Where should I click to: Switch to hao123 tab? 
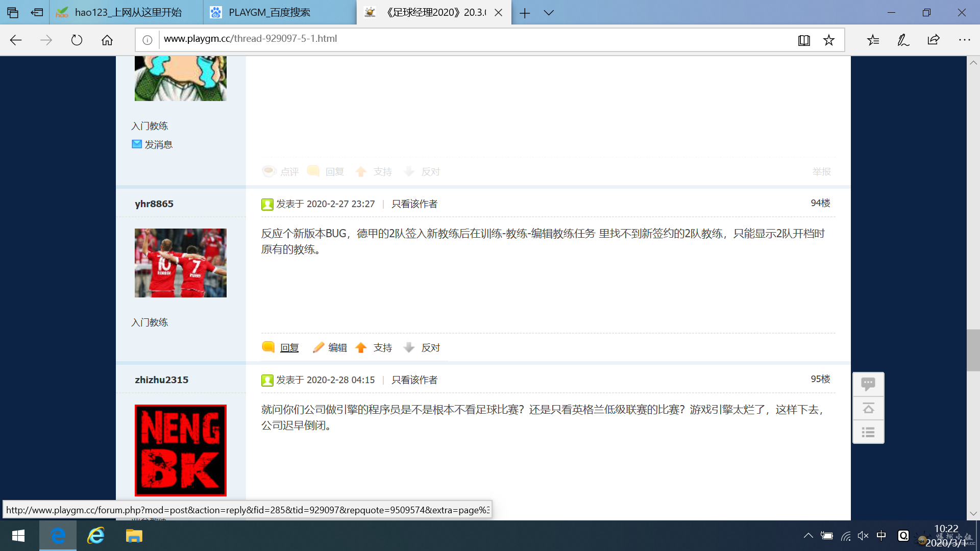pyautogui.click(x=128, y=13)
